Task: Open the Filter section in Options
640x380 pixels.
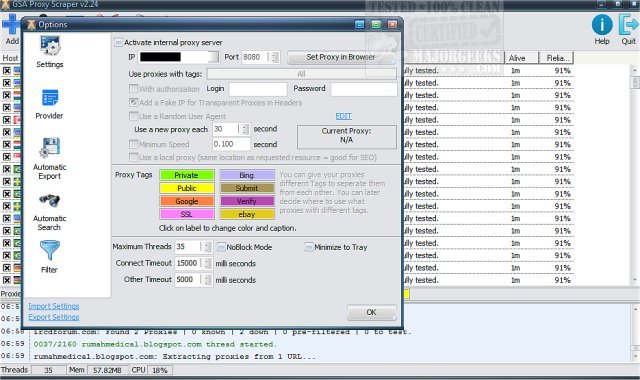Action: pyautogui.click(x=49, y=257)
